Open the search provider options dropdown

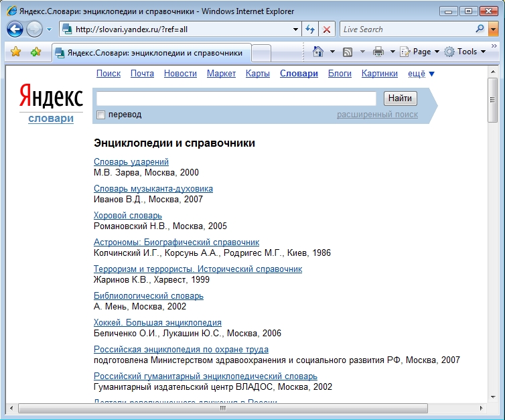click(x=493, y=29)
